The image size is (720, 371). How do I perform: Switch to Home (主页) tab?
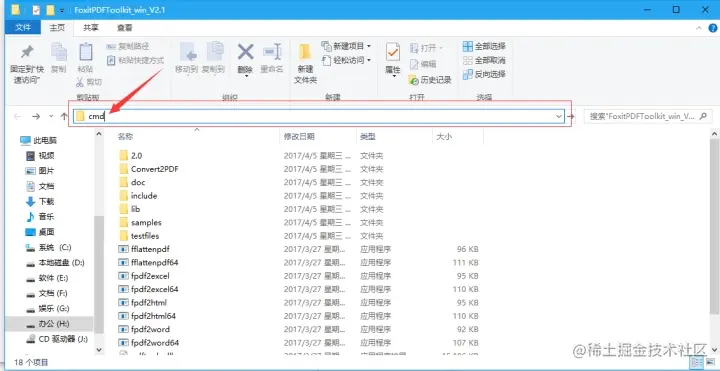click(57, 28)
